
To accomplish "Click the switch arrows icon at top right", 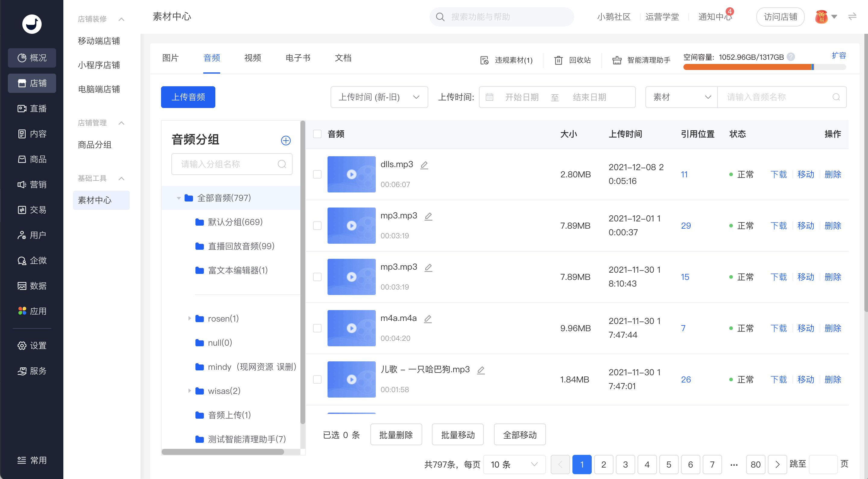I will click(x=852, y=17).
